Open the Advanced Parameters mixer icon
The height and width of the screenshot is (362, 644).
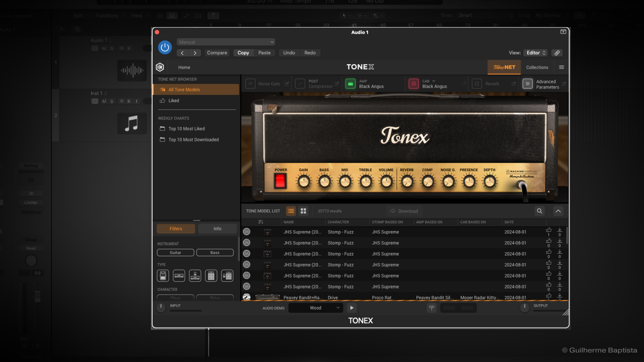click(527, 84)
